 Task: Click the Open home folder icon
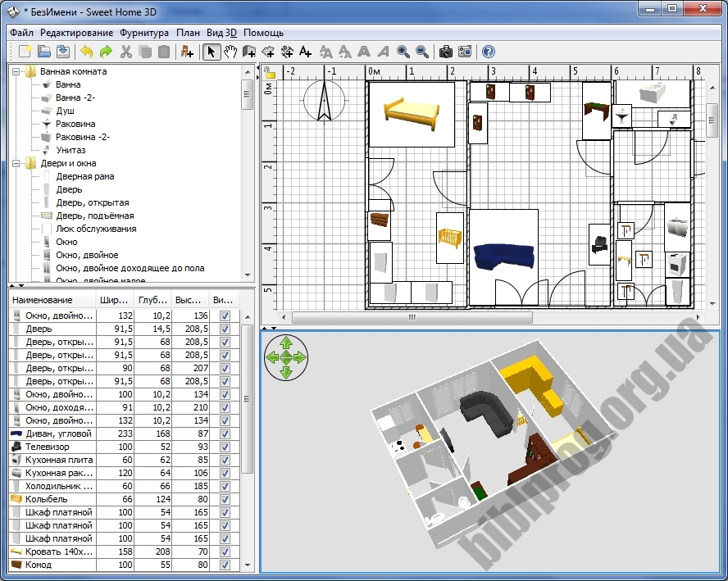pos(44,52)
